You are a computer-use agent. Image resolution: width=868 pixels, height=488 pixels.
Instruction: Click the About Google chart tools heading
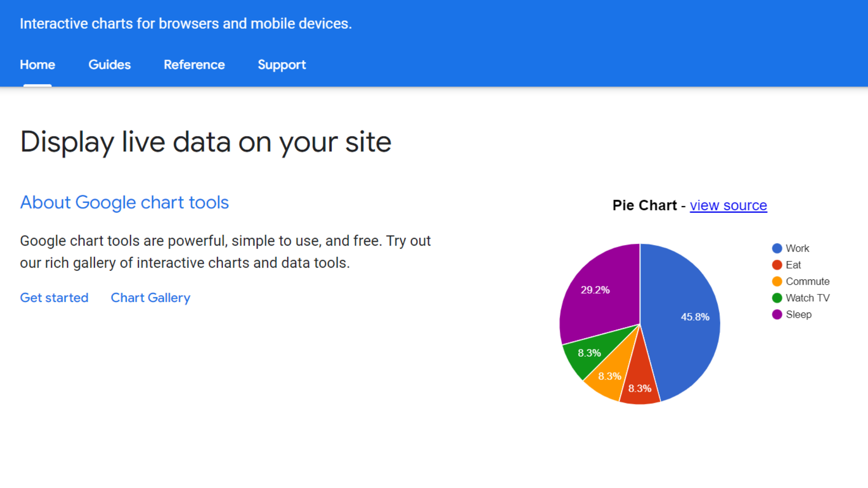tap(124, 202)
